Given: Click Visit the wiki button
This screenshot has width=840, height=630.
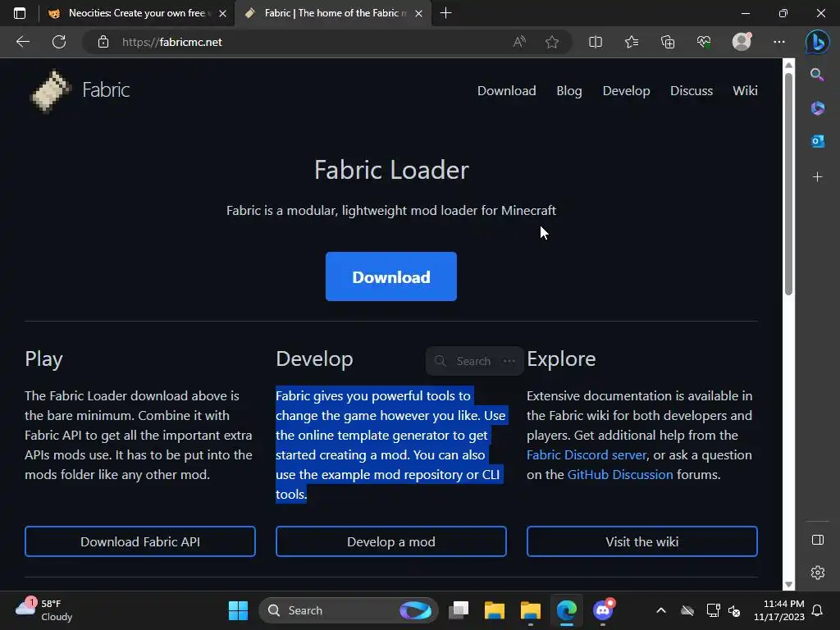Looking at the screenshot, I should tap(641, 541).
